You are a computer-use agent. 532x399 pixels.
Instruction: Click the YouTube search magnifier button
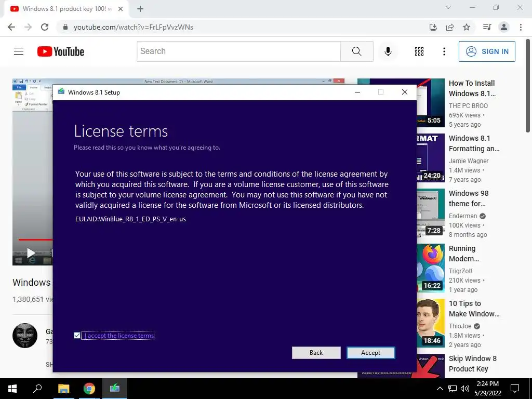click(356, 51)
